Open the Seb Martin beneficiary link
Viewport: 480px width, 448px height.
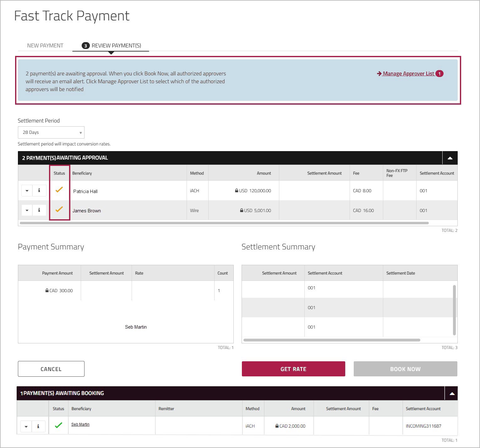pyautogui.click(x=80, y=424)
